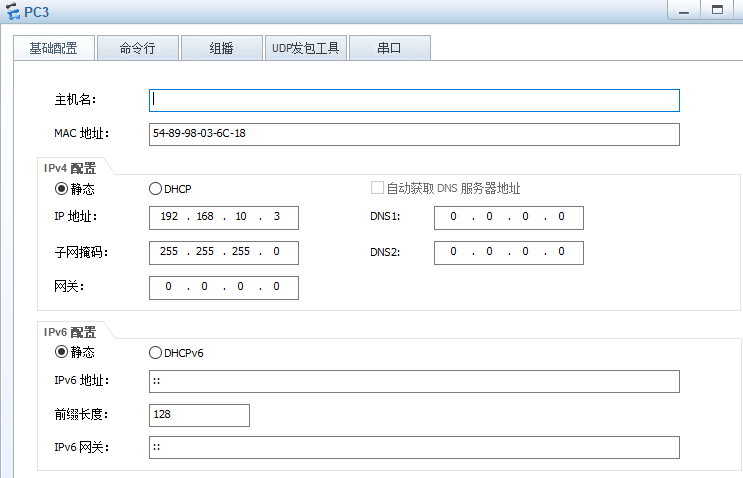Select IPv6 静态 radio button
The image size is (743, 478).
point(61,352)
